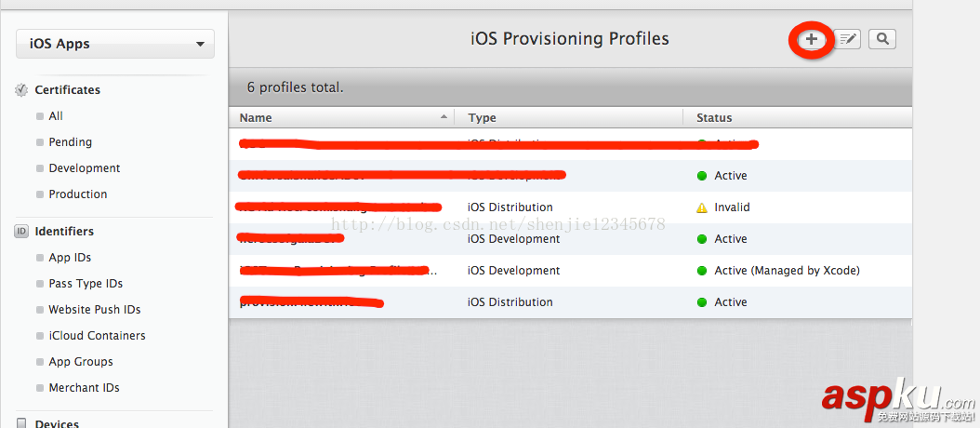
Task: Go to App IDs
Action: tap(70, 258)
